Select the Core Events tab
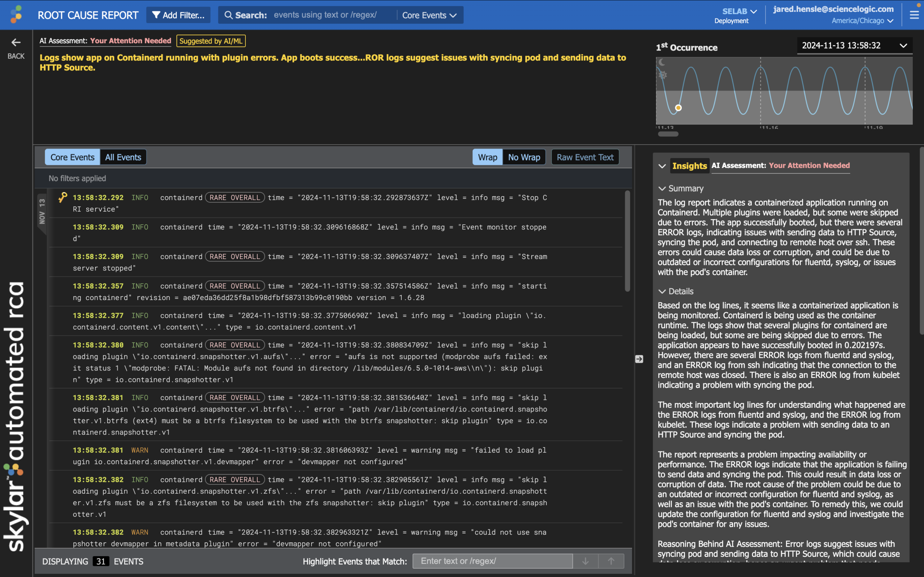924x577 pixels. (x=72, y=157)
